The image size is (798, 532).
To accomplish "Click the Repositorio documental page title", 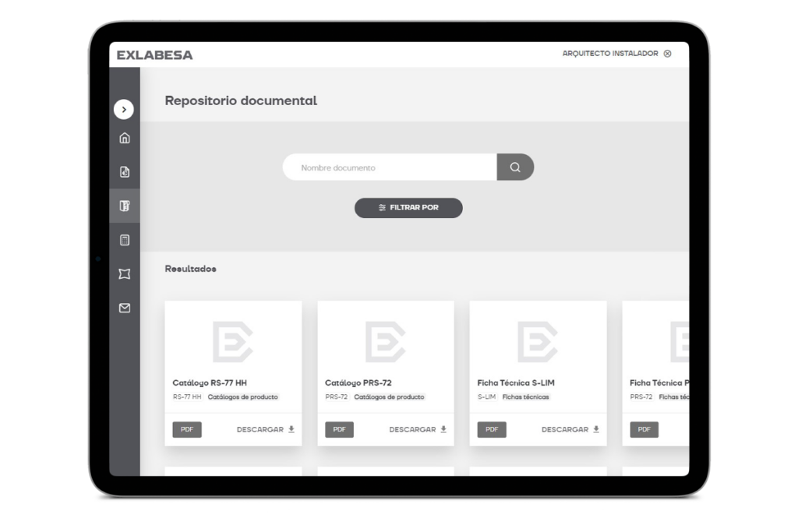I will pos(241,100).
